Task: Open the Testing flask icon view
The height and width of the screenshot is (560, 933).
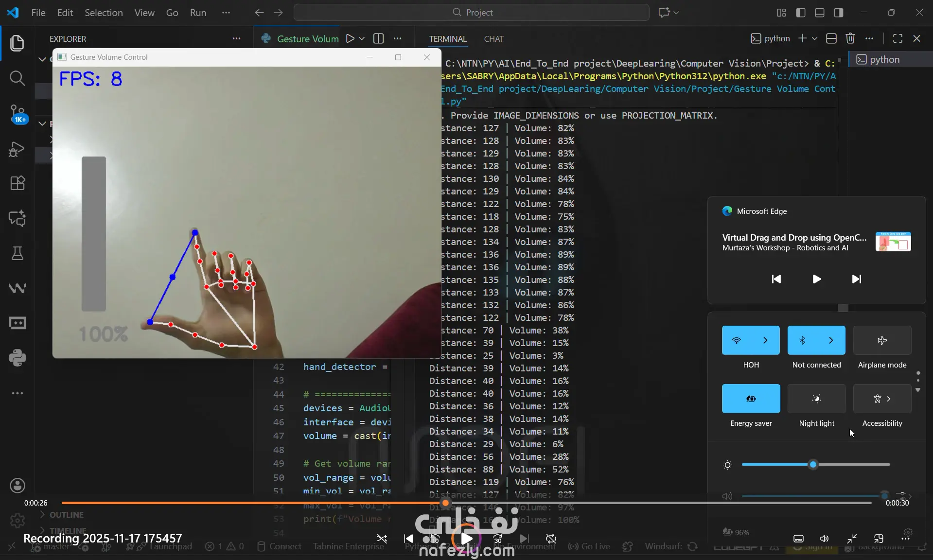Action: click(x=18, y=253)
